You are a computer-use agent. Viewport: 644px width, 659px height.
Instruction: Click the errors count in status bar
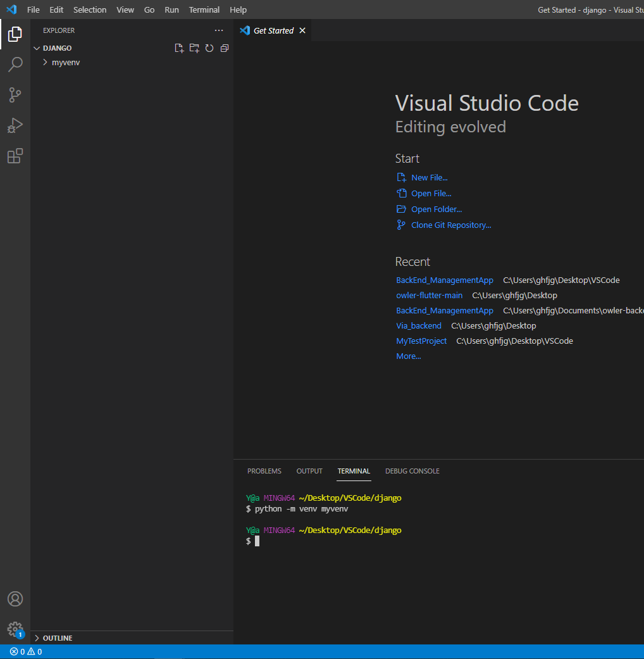click(18, 651)
